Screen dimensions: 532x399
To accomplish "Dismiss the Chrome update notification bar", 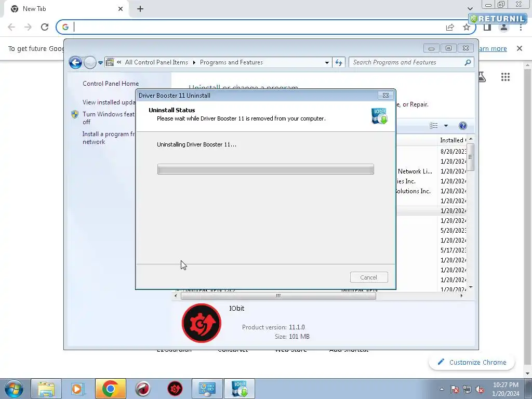I will click(520, 48).
